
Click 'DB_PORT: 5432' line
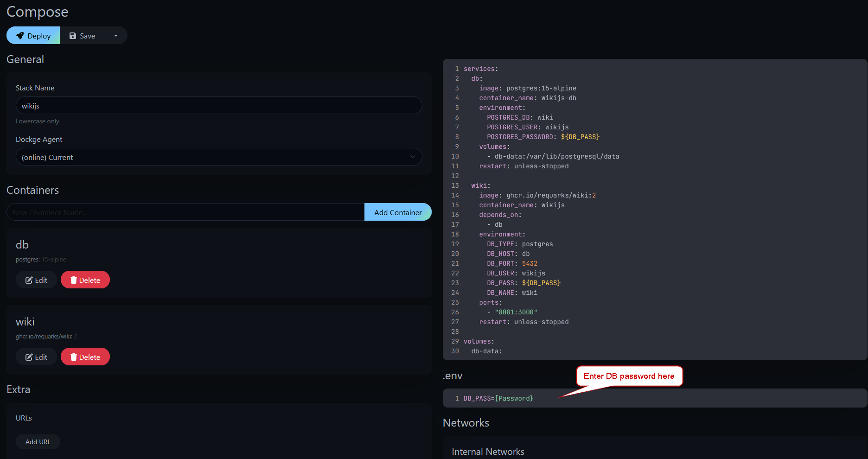tap(512, 263)
